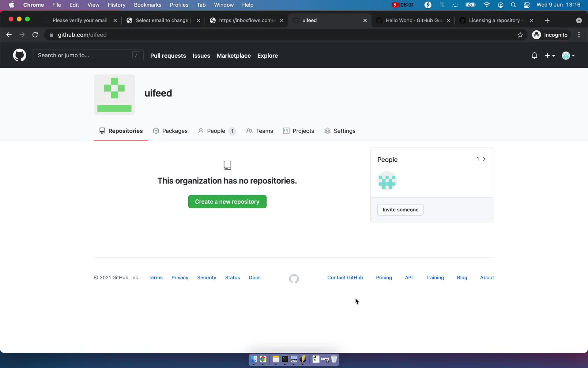Open the Bookmarks menu in menu bar

click(148, 5)
